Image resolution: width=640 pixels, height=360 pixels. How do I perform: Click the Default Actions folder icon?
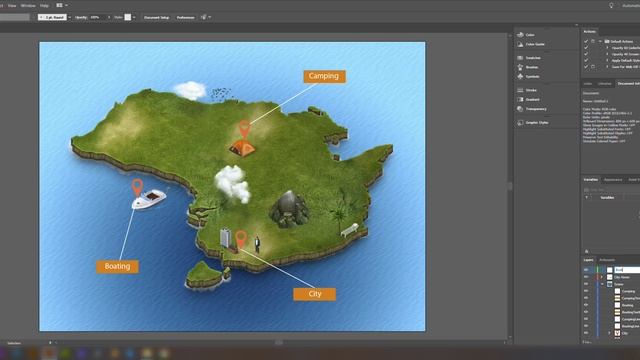[x=607, y=41]
